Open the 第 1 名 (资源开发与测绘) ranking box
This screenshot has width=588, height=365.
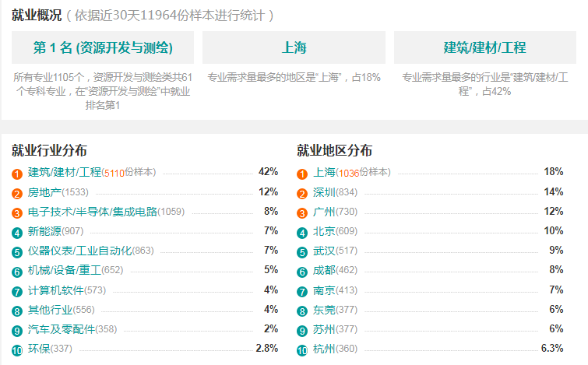pos(103,47)
